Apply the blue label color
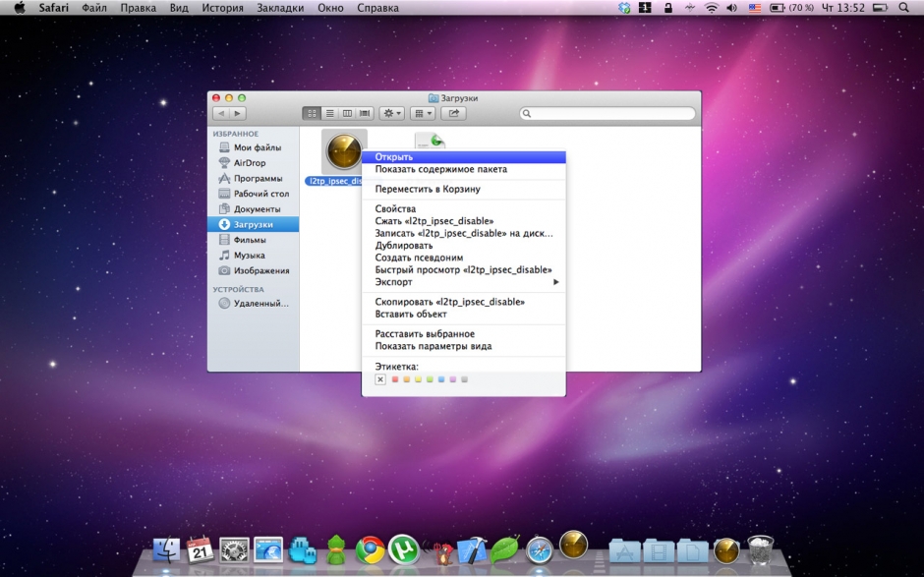The height and width of the screenshot is (577, 924). pos(441,379)
